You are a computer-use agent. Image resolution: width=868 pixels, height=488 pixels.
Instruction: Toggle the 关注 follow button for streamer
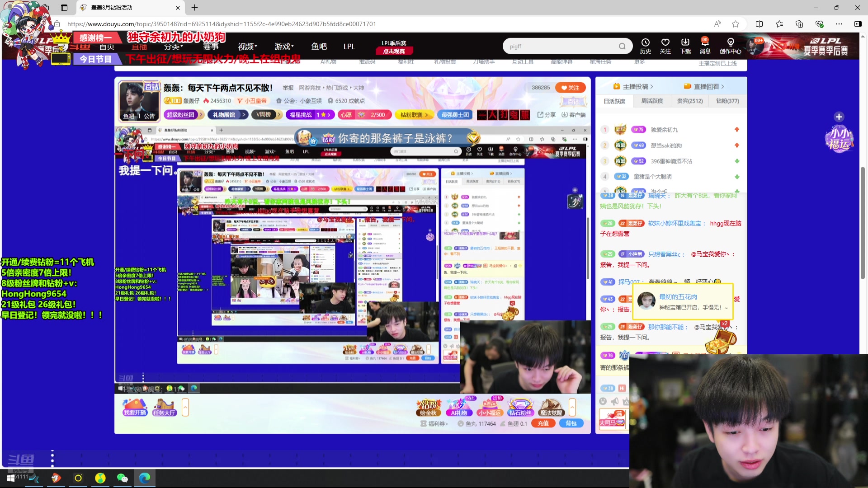pos(570,88)
